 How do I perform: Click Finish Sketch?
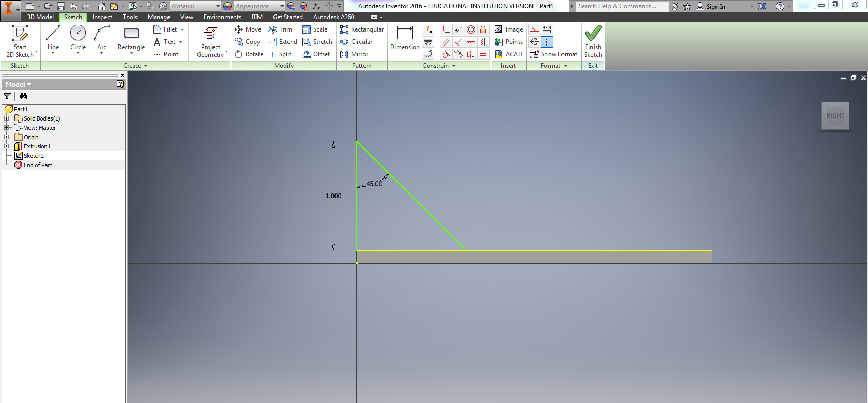coord(593,41)
